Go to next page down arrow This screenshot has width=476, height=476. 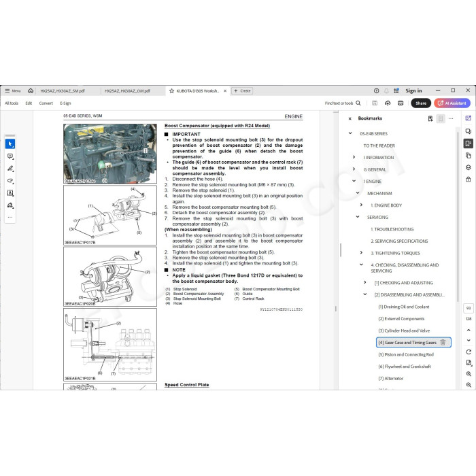(469, 341)
